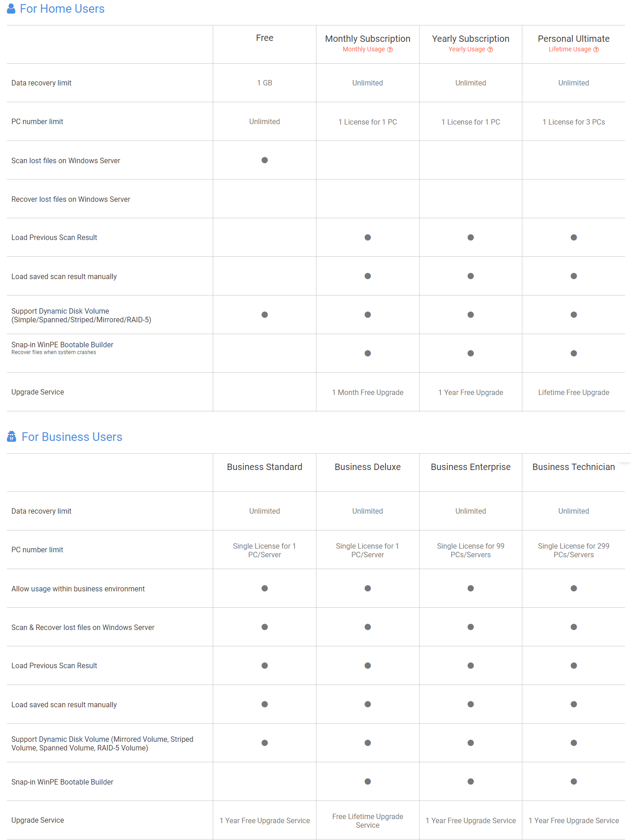The image size is (631, 840).
Task: Select the Monthly Subscription column header
Action: point(368,39)
